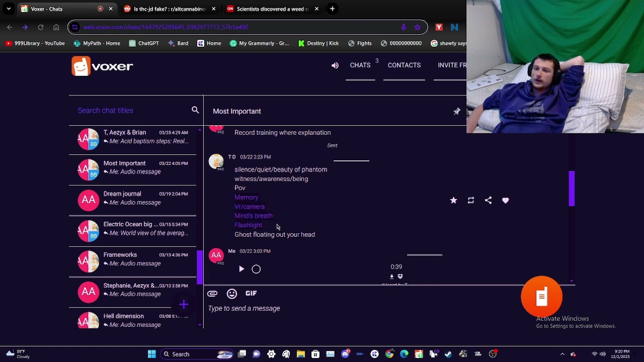Select Most Important chat in the list

tap(133, 169)
